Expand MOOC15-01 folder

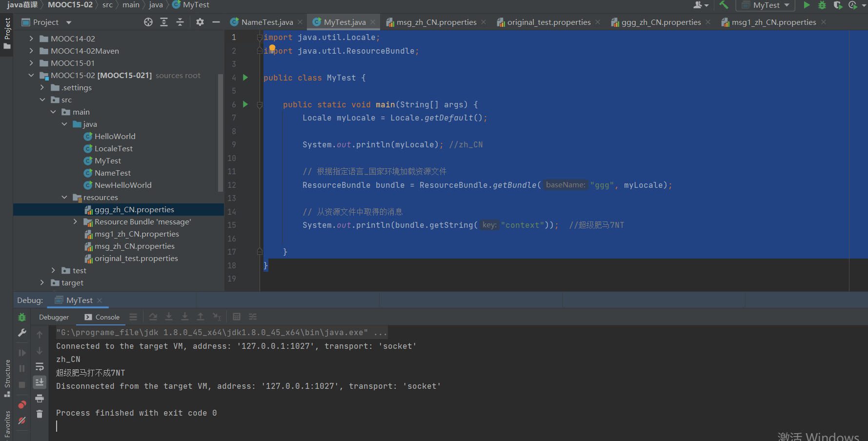tap(31, 63)
